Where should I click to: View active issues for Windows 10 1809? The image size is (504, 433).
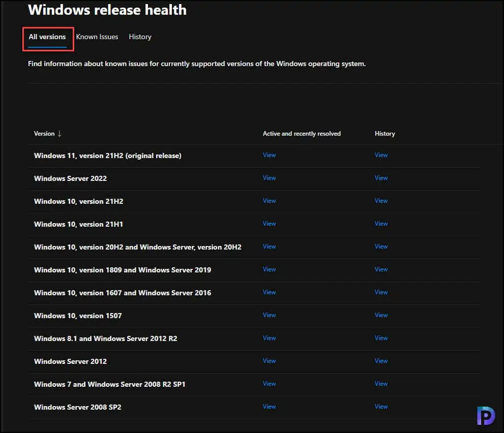tap(270, 269)
